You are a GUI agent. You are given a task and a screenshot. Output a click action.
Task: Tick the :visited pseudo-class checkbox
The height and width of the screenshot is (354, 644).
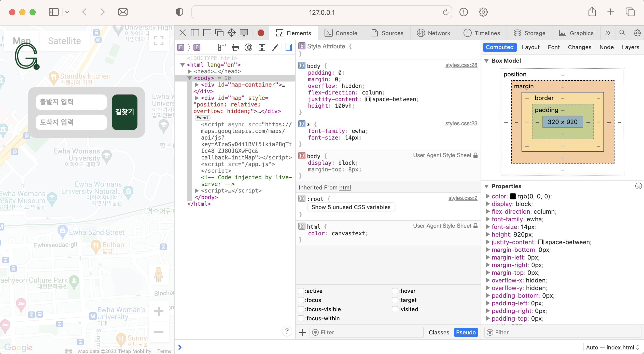tap(395, 309)
